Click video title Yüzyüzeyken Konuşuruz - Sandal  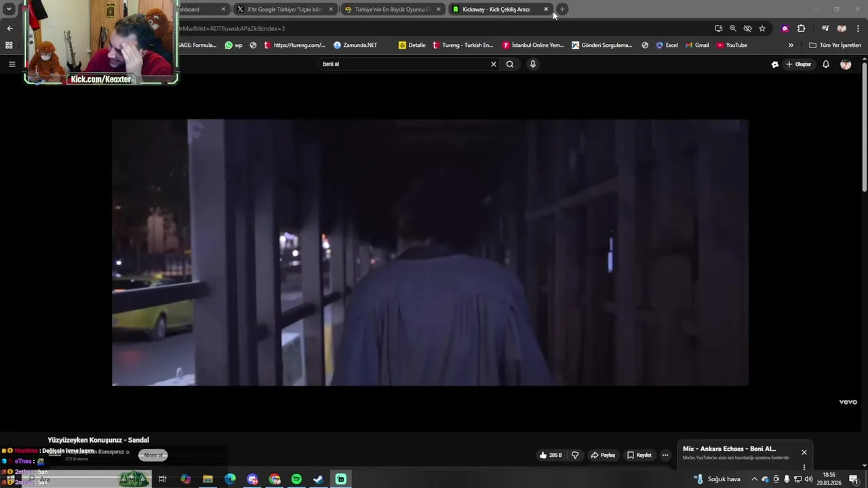[x=98, y=440]
